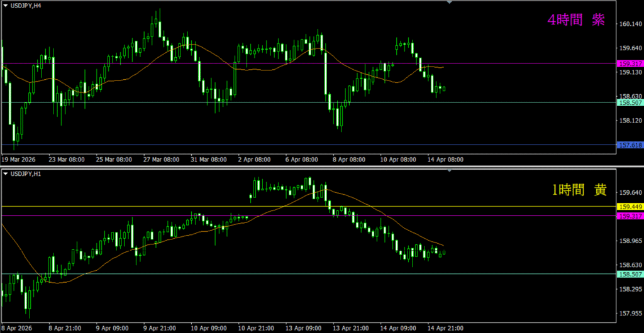Click the blue 157.618 price tag
The image size is (644, 333).
pyautogui.click(x=629, y=145)
